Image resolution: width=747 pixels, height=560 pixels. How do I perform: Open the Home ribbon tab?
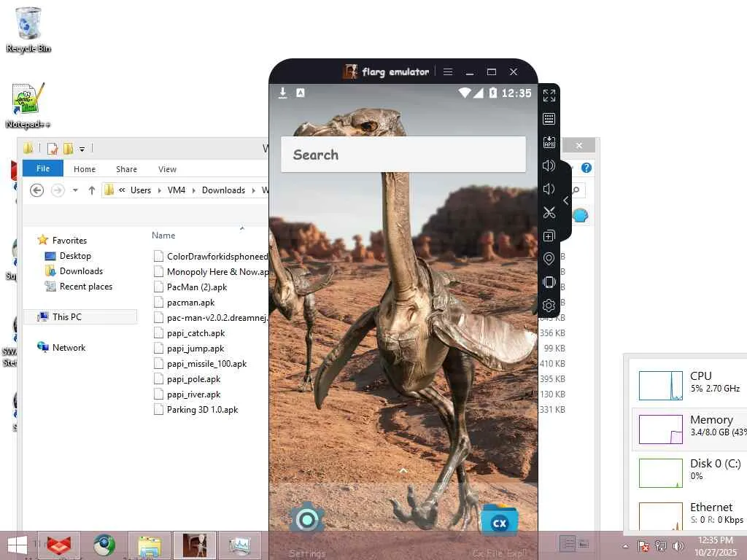85,169
